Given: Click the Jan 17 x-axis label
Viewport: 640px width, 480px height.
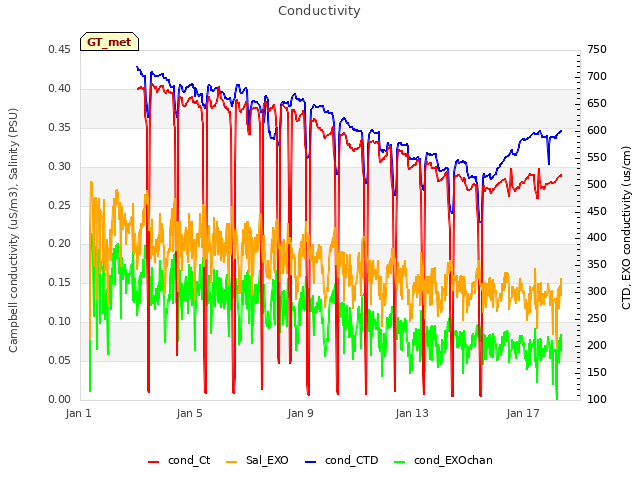Looking at the screenshot, I should tap(523, 413).
